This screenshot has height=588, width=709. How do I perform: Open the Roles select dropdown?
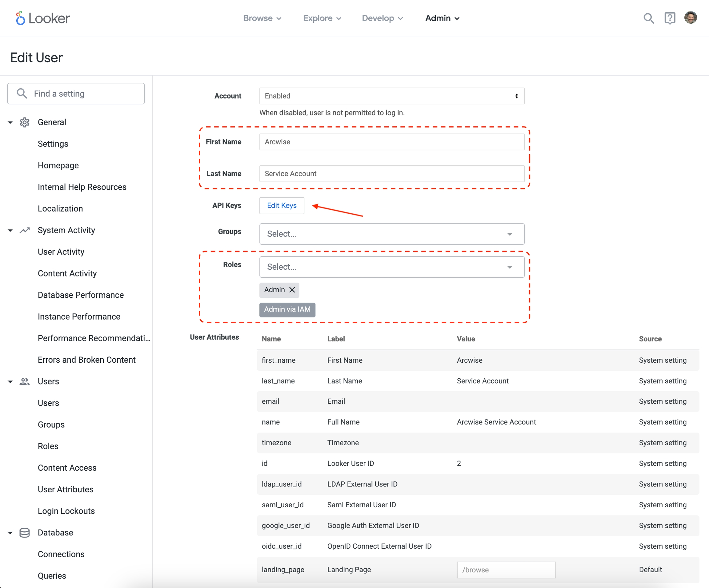tap(392, 267)
